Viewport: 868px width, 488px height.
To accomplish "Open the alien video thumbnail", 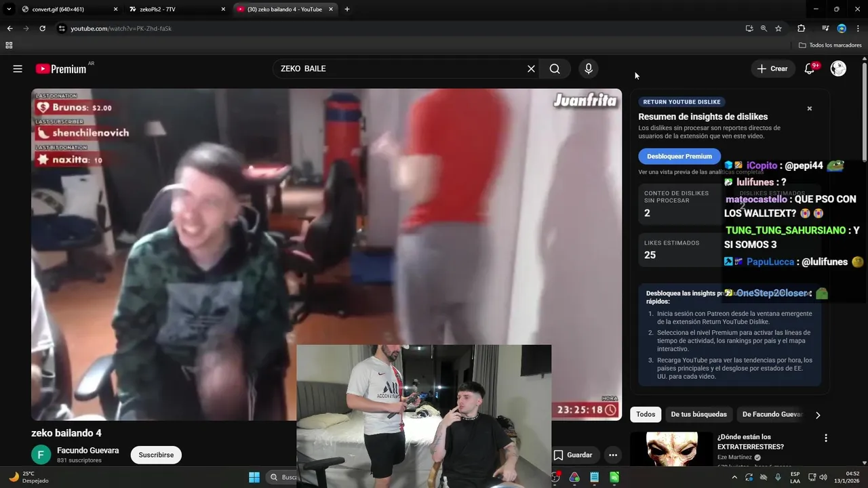I will coord(671,449).
